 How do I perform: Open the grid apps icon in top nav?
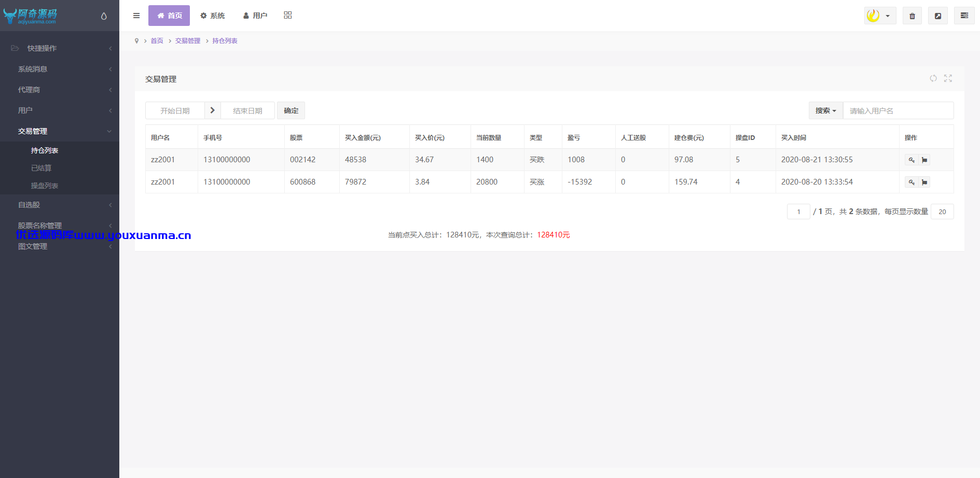pos(288,15)
